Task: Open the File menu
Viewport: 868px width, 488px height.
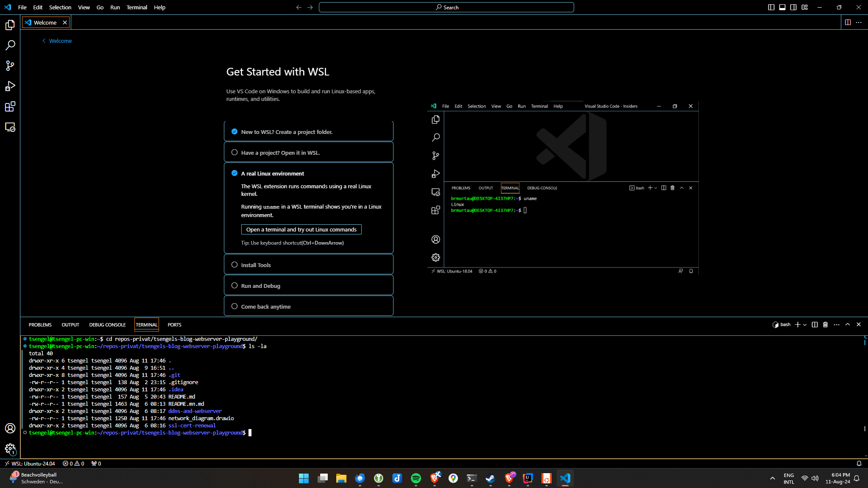Action: (22, 7)
